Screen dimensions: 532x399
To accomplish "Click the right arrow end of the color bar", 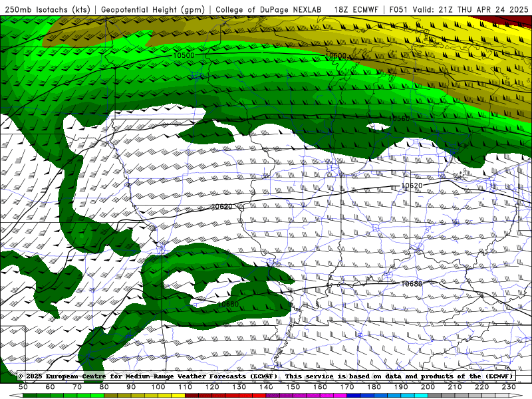I will [x=516, y=396].
